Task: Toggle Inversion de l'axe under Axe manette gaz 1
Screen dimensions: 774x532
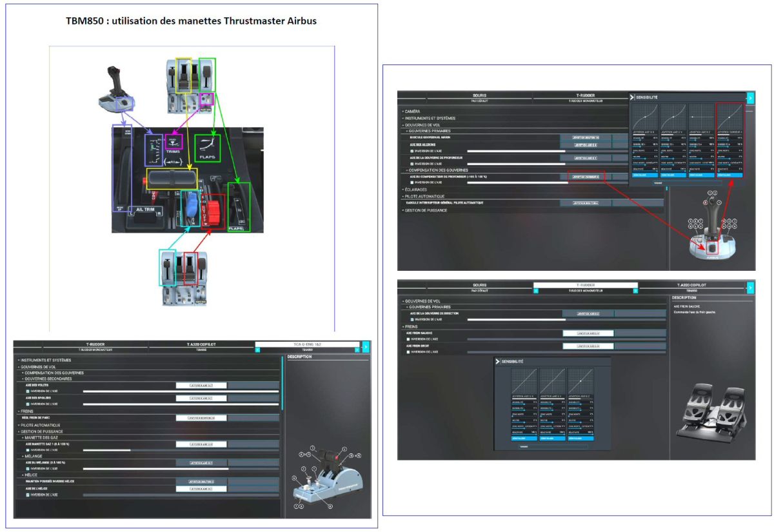Action: tap(28, 450)
